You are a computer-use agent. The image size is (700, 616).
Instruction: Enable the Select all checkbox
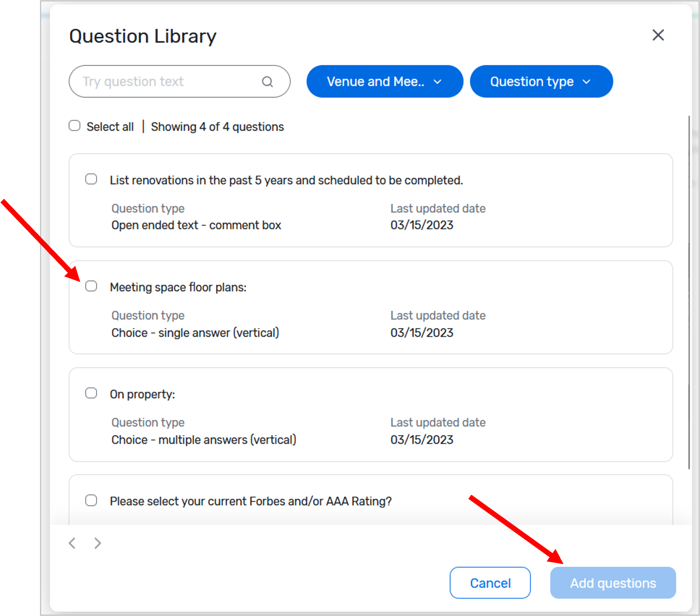click(x=74, y=125)
